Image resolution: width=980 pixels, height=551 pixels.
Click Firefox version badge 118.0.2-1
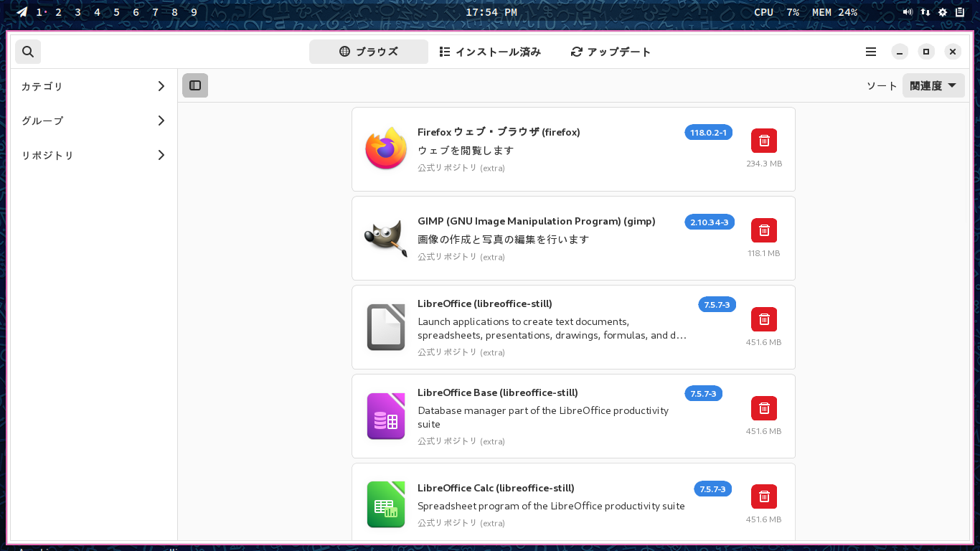709,133
